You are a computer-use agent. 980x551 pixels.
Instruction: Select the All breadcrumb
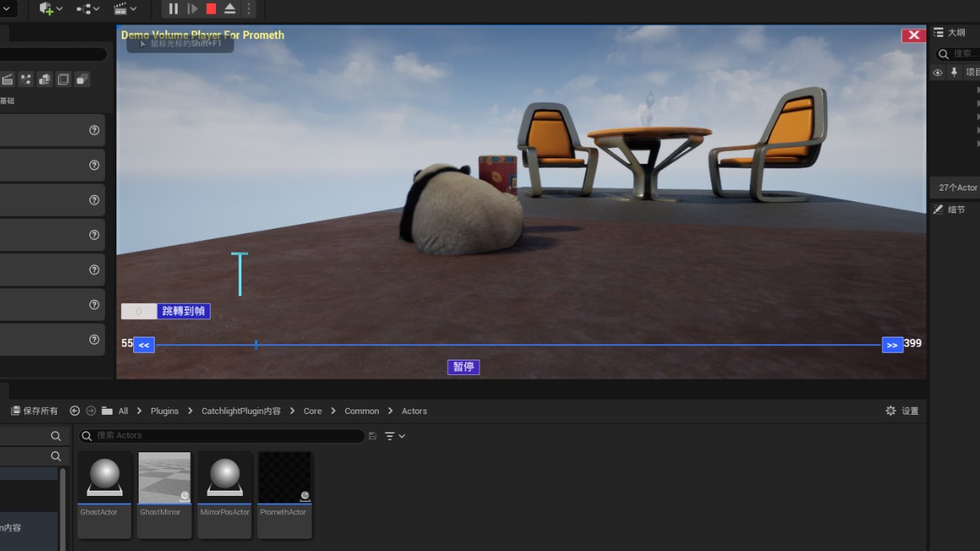coord(123,411)
